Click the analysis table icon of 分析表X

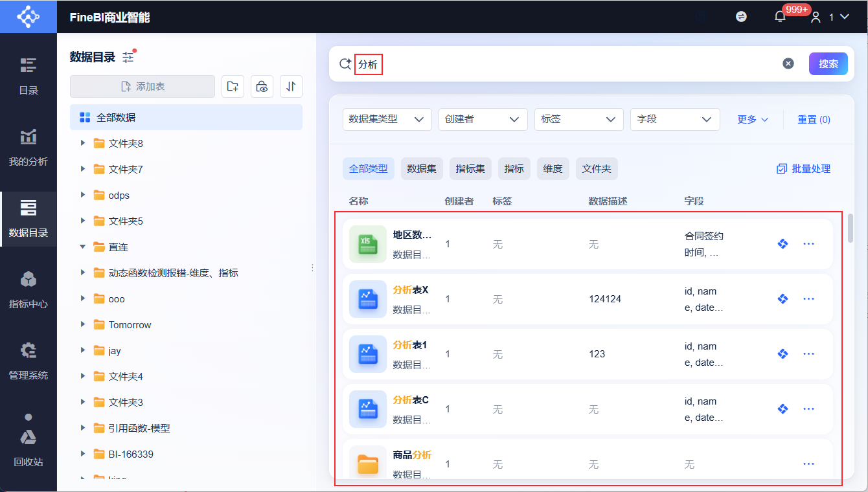[368, 299]
